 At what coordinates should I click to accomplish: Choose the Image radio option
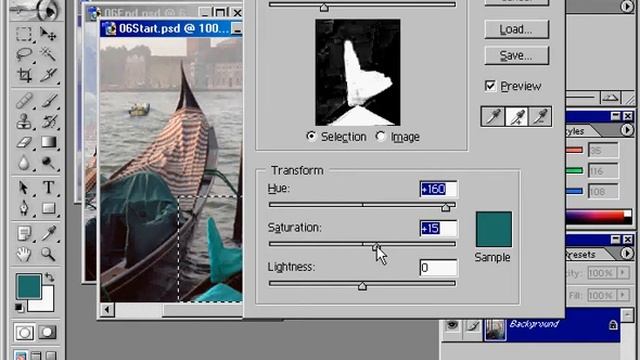click(380, 136)
